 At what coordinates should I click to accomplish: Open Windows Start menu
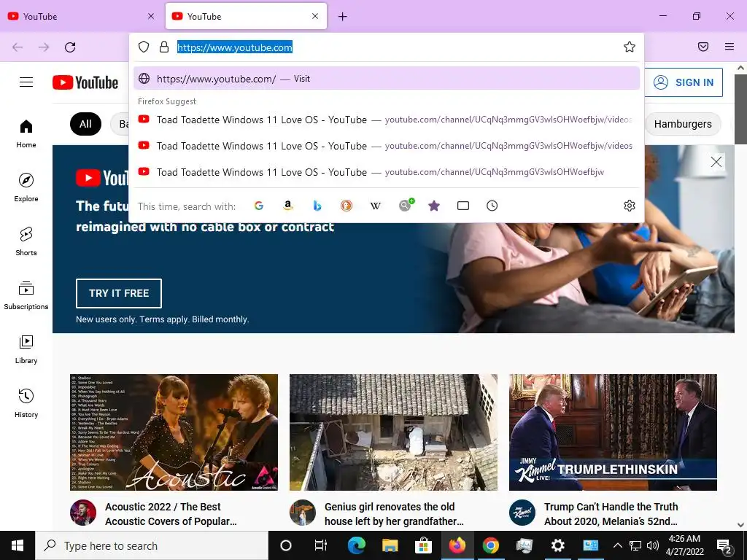point(18,545)
